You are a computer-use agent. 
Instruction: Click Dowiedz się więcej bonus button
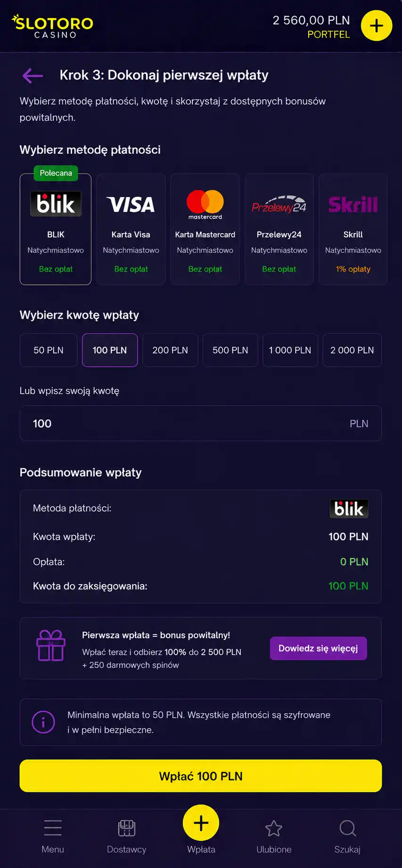coord(318,649)
